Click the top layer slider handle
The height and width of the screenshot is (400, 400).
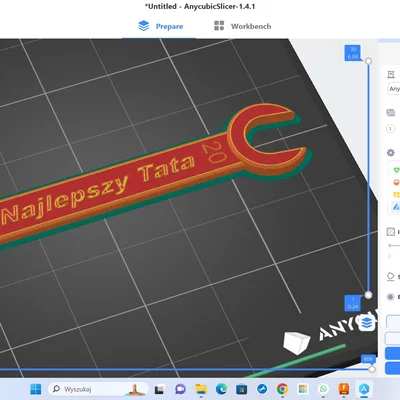368,61
